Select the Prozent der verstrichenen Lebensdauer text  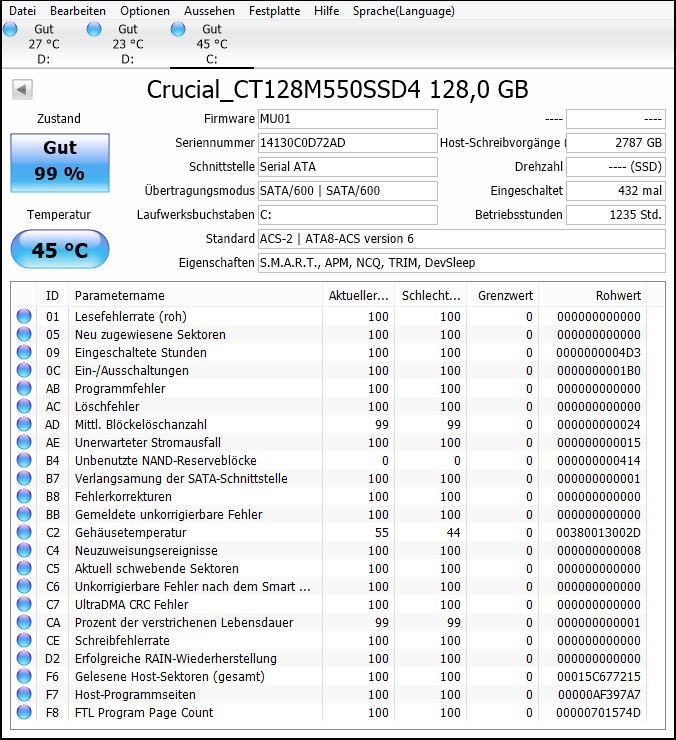click(184, 622)
